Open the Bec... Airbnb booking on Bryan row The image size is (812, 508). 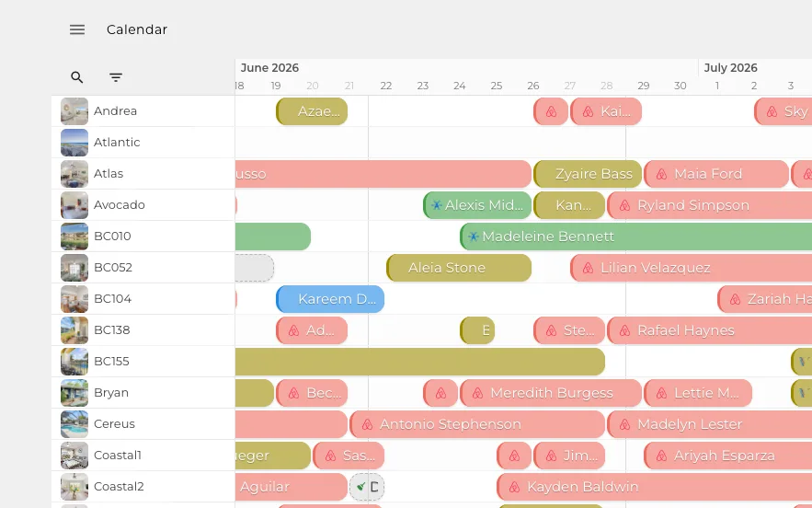point(312,393)
